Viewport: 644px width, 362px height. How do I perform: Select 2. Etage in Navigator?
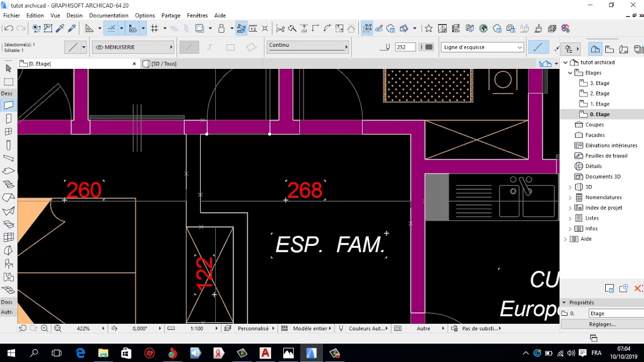coord(599,94)
